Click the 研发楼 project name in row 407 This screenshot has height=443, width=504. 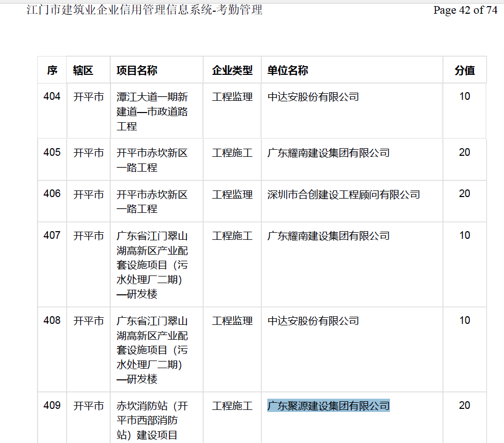point(152,265)
